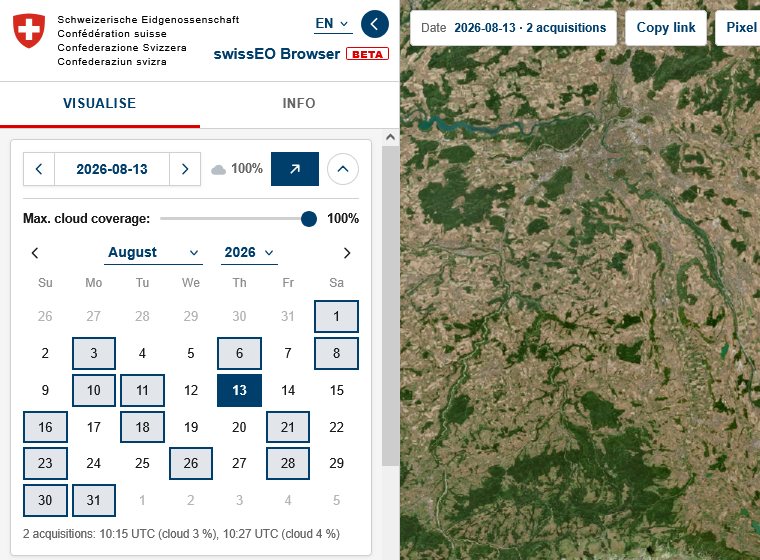Click the sidebar scrollbar up arrow
This screenshot has height=560, width=760.
pos(390,137)
